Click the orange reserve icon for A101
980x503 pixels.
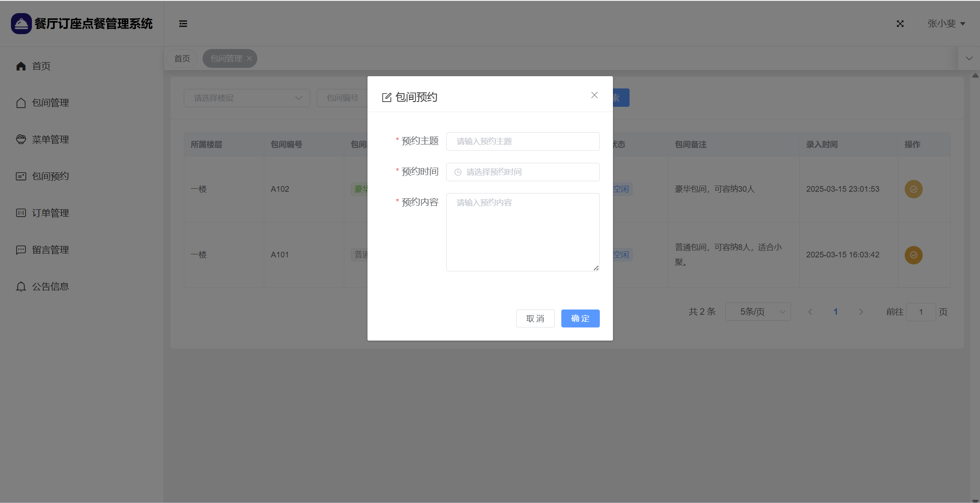point(913,255)
